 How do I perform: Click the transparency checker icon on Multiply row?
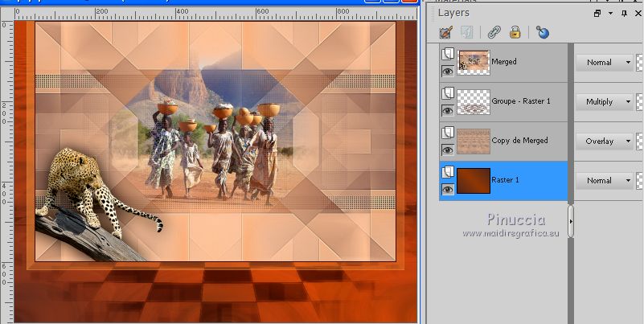pos(640,102)
